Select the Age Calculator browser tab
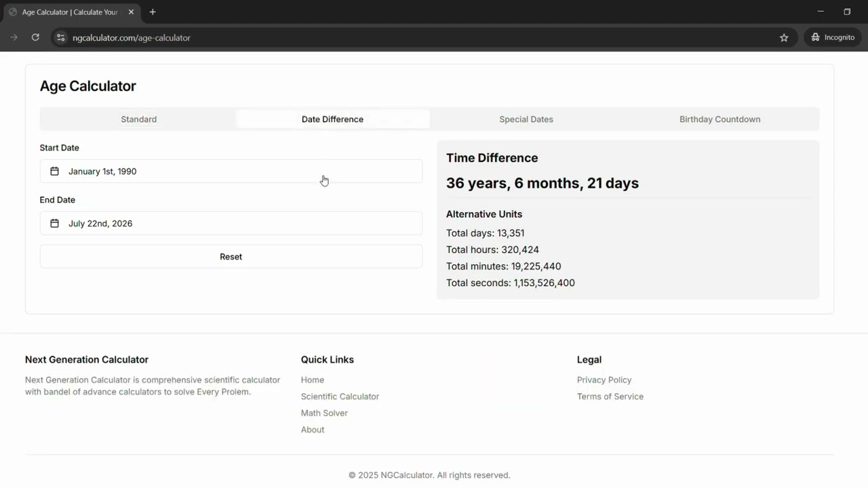868x488 pixels. [71, 12]
